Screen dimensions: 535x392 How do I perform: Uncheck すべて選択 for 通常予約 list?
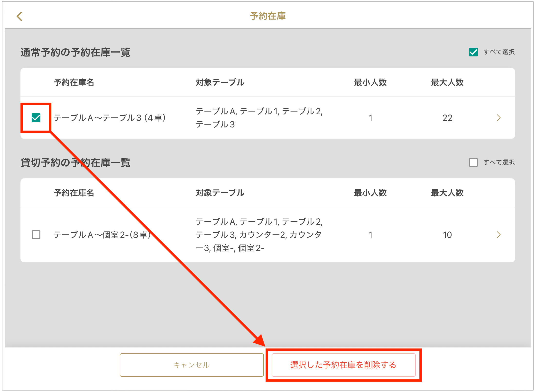tap(473, 52)
